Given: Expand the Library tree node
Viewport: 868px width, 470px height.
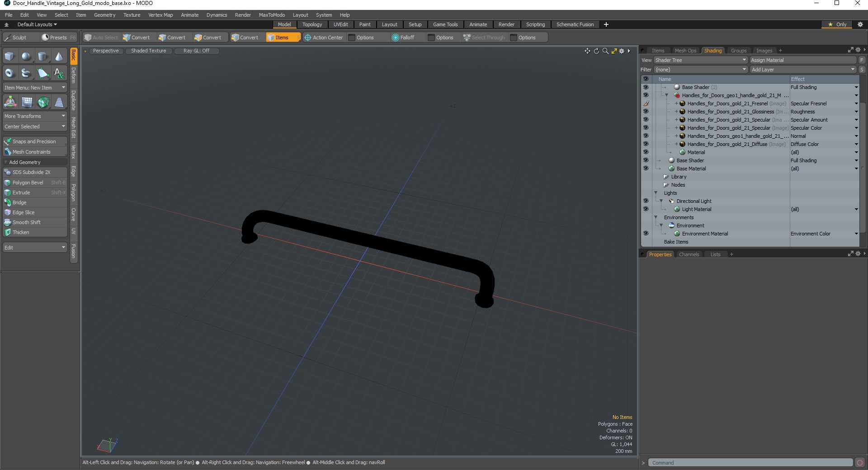Looking at the screenshot, I should [x=666, y=177].
